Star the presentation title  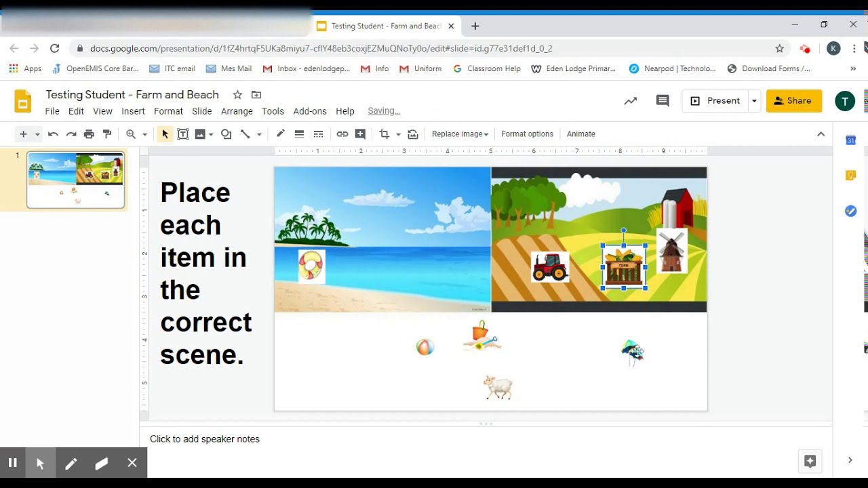click(237, 95)
